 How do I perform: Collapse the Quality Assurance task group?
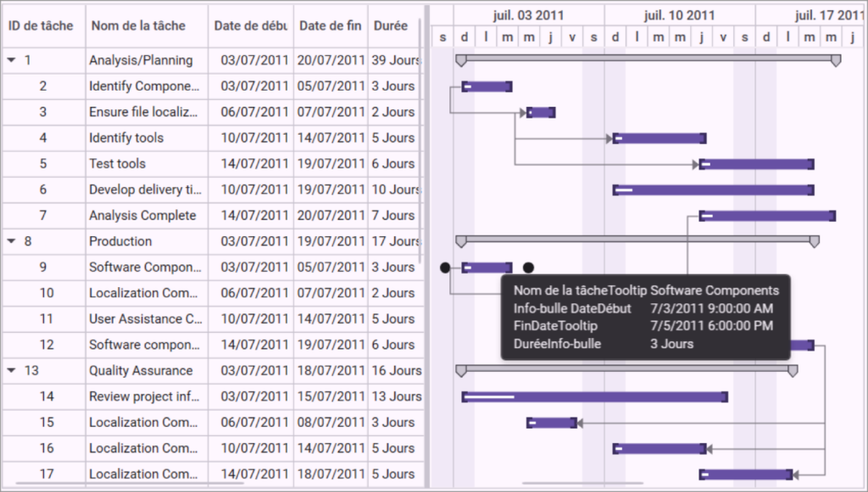tap(12, 370)
